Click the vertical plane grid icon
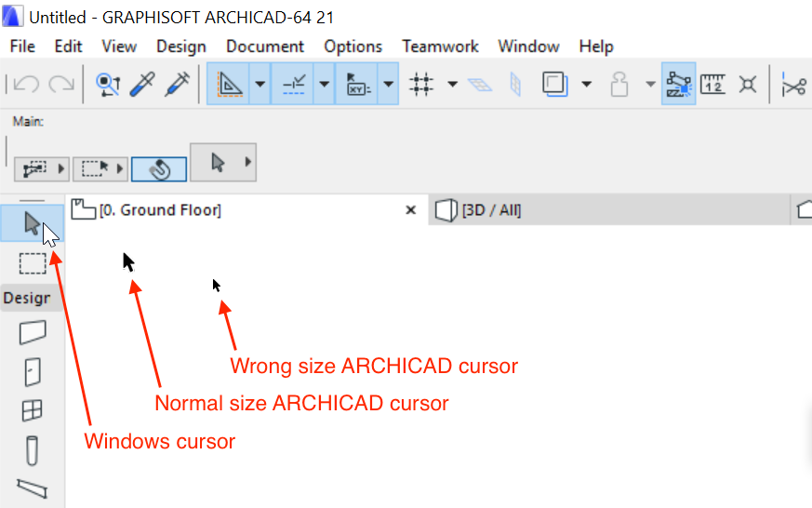812x508 pixels. coord(515,85)
